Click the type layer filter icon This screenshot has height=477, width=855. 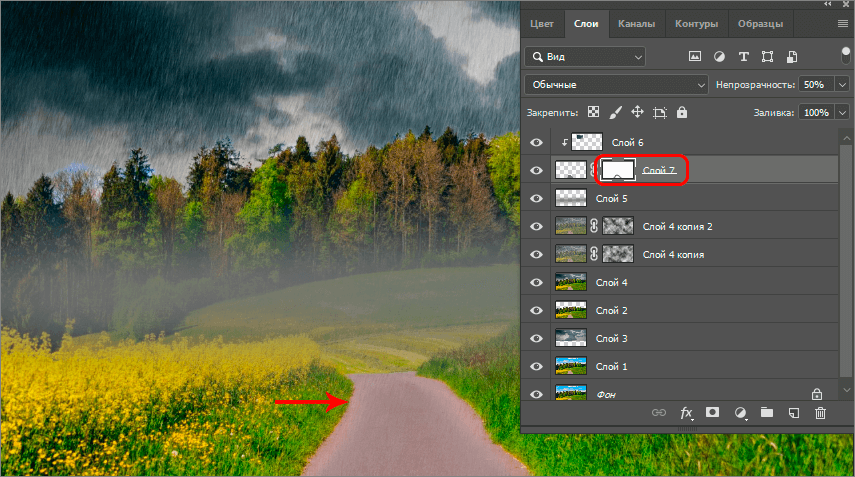tap(743, 57)
